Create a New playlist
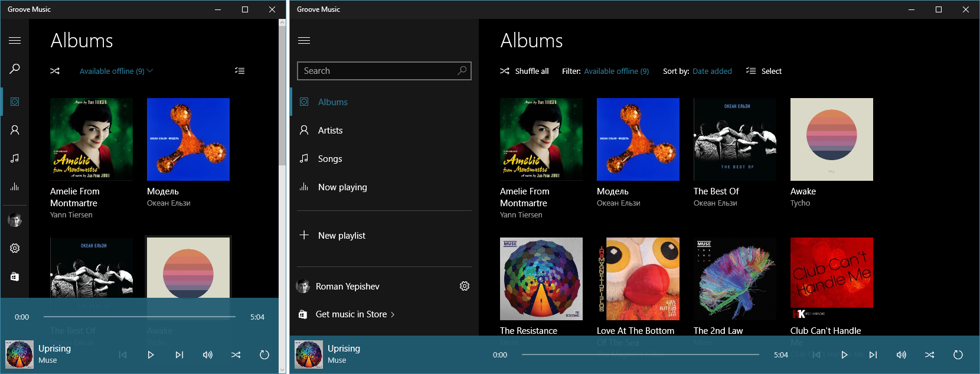Screen dimensions: 980x374 384,235
